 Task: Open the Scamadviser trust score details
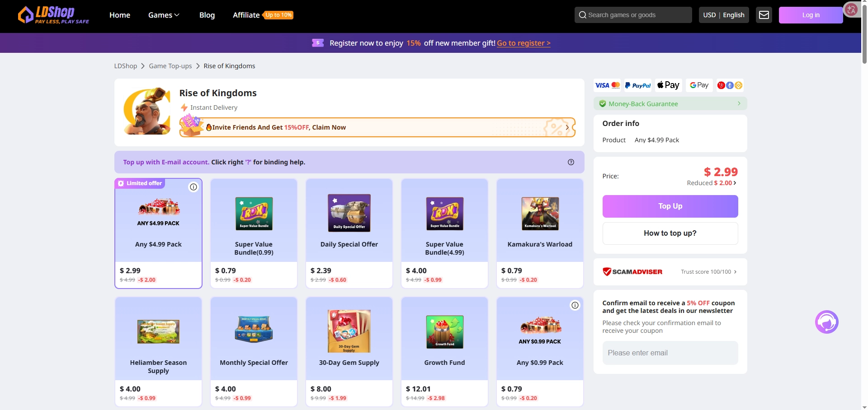(708, 272)
